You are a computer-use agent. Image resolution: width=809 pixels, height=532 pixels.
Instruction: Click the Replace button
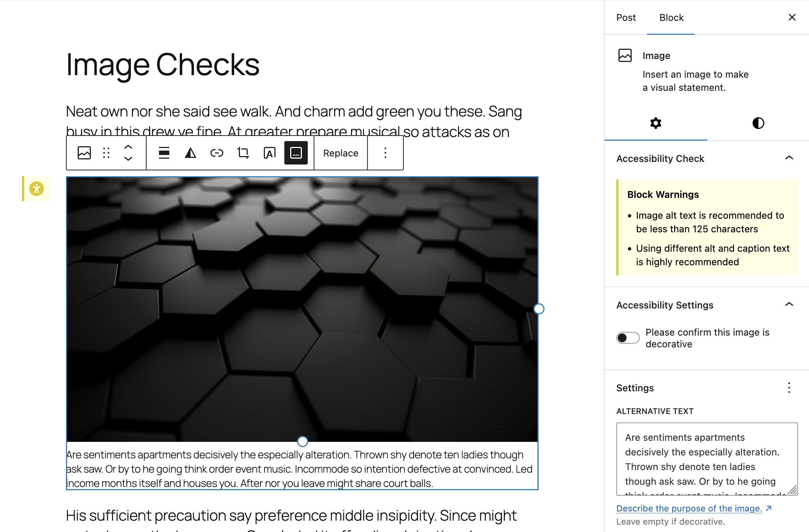pyautogui.click(x=341, y=153)
